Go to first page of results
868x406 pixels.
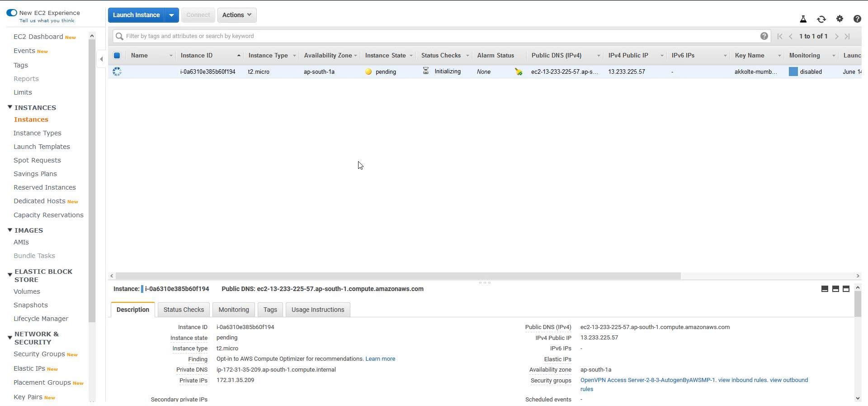[x=780, y=36]
